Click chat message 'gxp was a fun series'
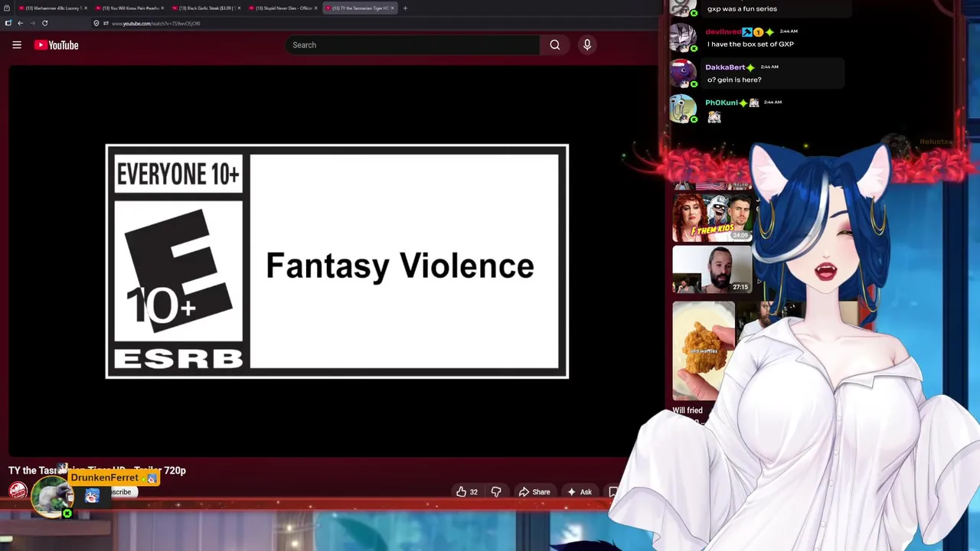The height and width of the screenshot is (551, 980). point(742,8)
